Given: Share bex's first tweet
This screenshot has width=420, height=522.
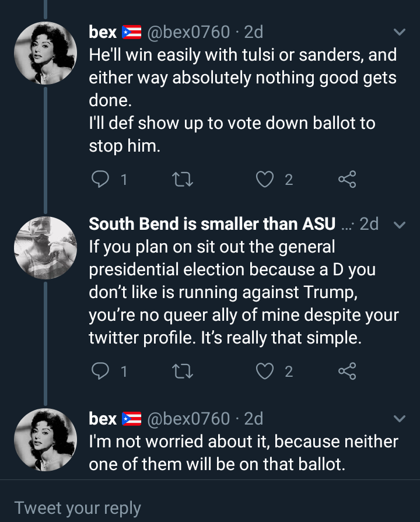Looking at the screenshot, I should point(347,180).
